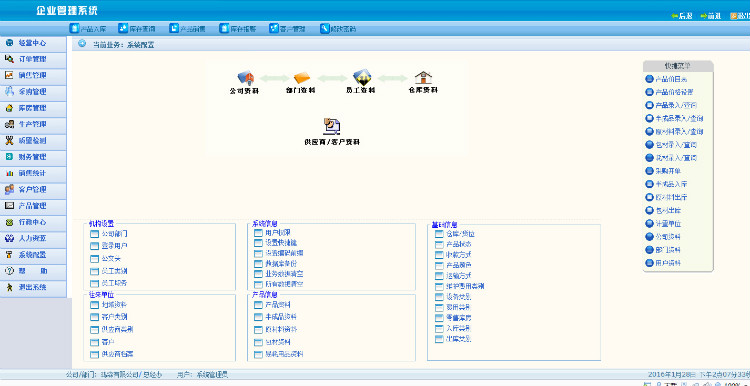Open the 供应商/客户资料 icon
The image size is (750, 386).
tap(331, 126)
